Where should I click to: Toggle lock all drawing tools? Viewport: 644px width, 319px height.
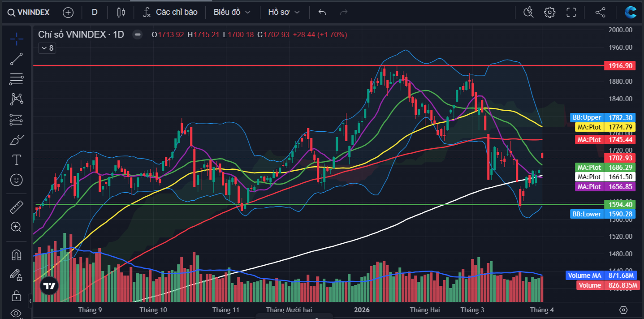coord(17,296)
